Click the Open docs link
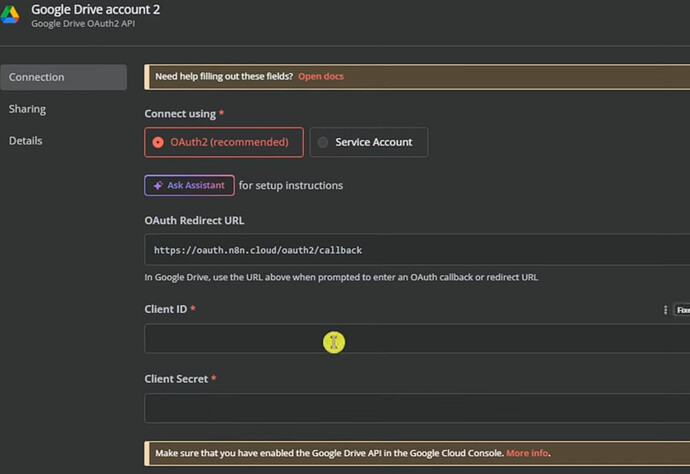 click(x=321, y=77)
